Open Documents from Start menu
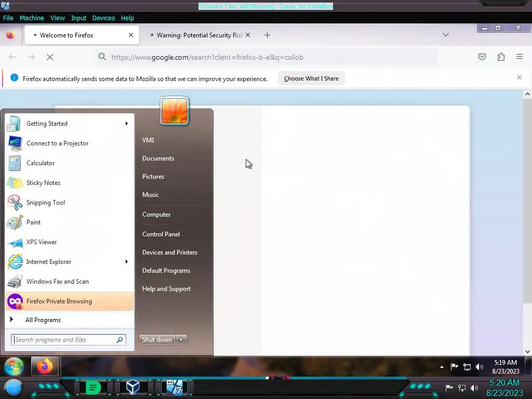The image size is (532, 399). [x=158, y=158]
